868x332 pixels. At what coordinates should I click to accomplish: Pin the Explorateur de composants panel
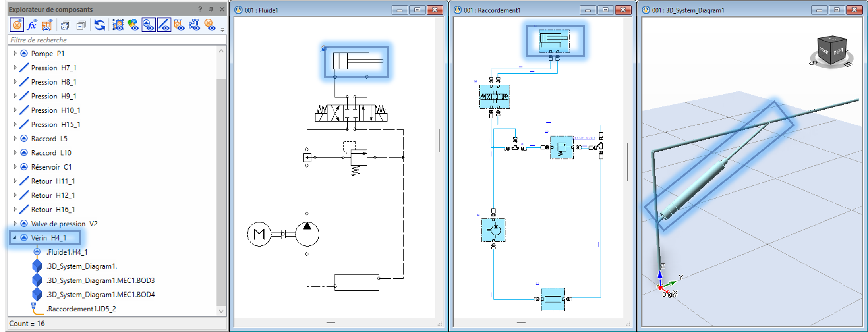[211, 9]
